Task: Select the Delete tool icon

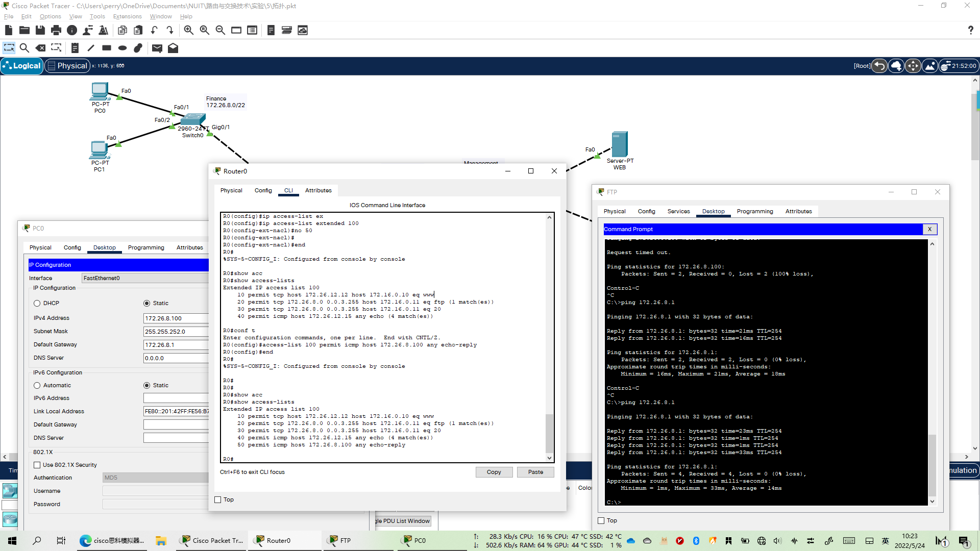Action: (40, 48)
